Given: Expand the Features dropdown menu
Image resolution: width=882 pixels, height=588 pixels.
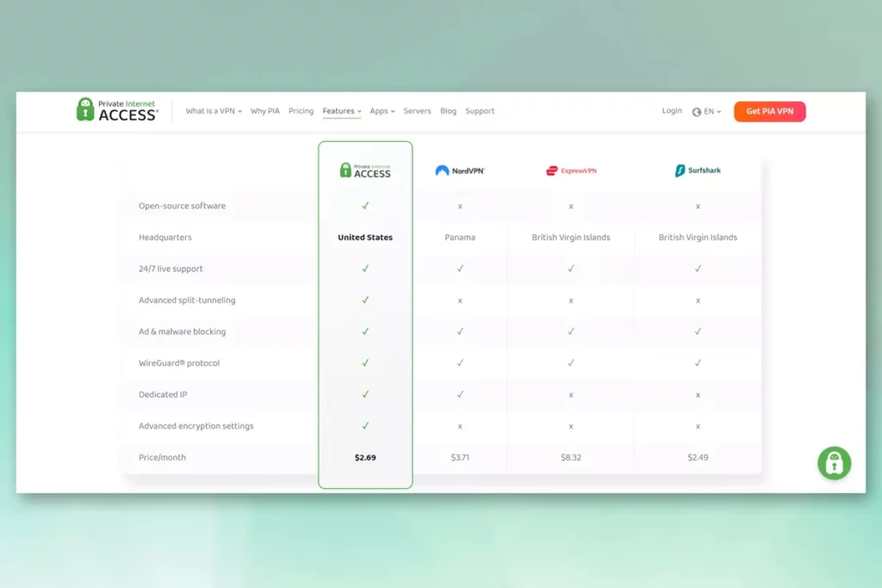Looking at the screenshot, I should coord(342,111).
